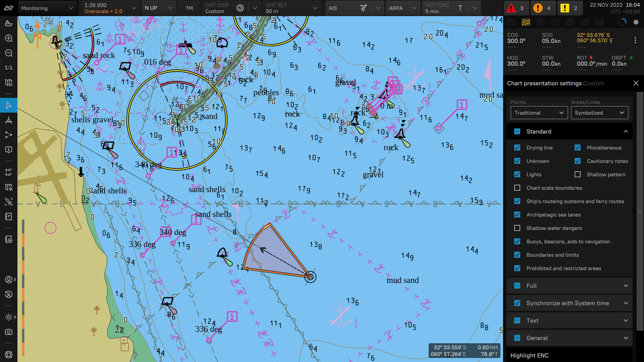Click the 1:1 scale icon
This screenshot has height=362, width=644.
pyautogui.click(x=9, y=67)
